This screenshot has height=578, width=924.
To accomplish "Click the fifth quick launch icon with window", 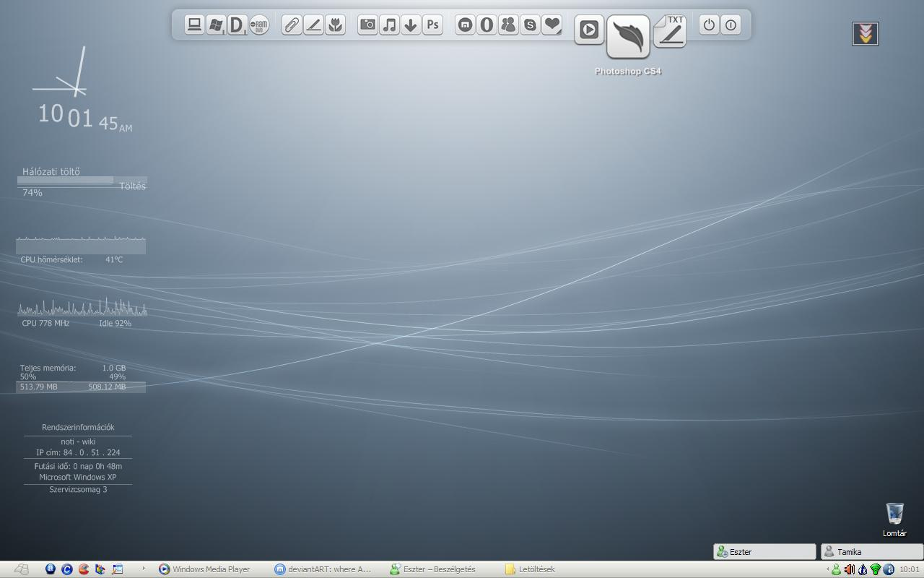I will [x=117, y=569].
